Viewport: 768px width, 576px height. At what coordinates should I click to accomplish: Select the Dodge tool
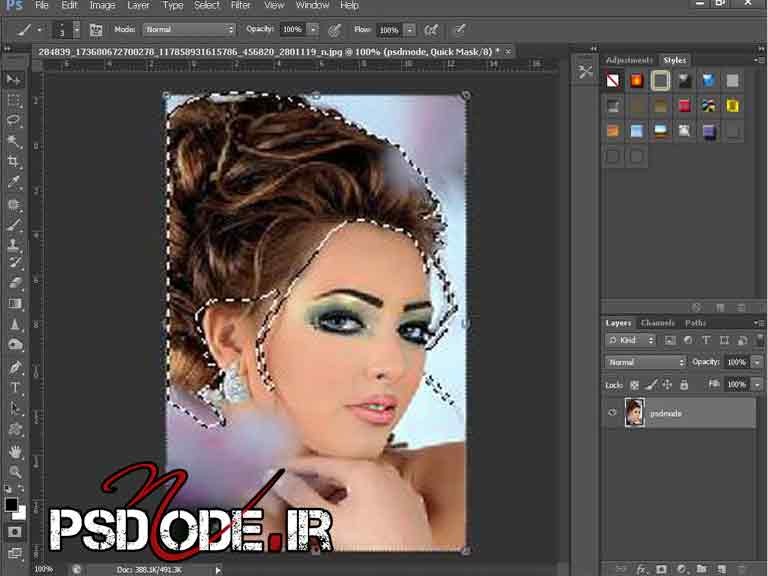(14, 345)
